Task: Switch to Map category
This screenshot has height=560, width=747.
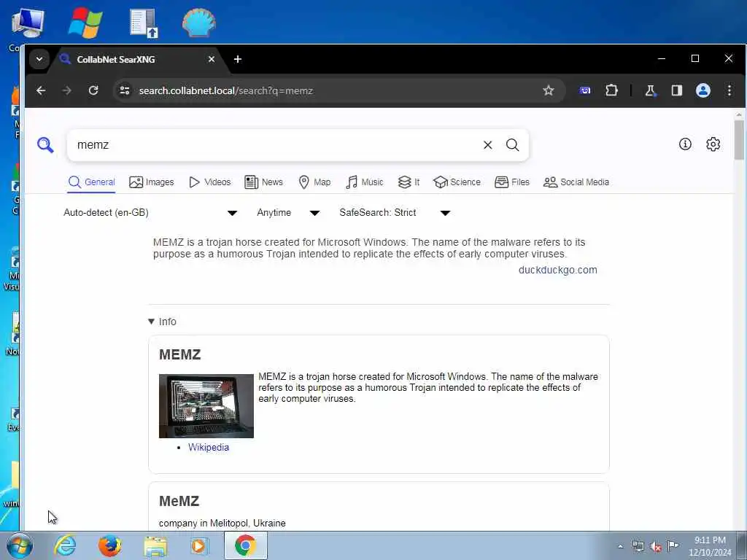Action: 314,182
